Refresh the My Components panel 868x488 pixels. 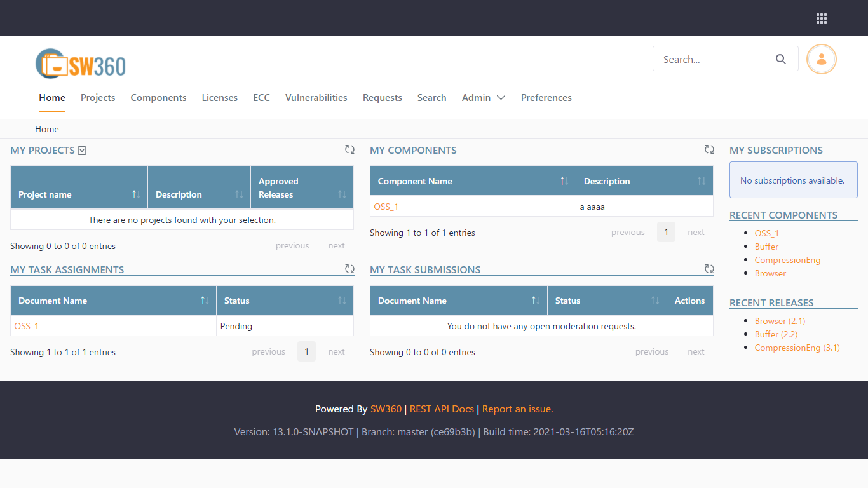pyautogui.click(x=709, y=149)
